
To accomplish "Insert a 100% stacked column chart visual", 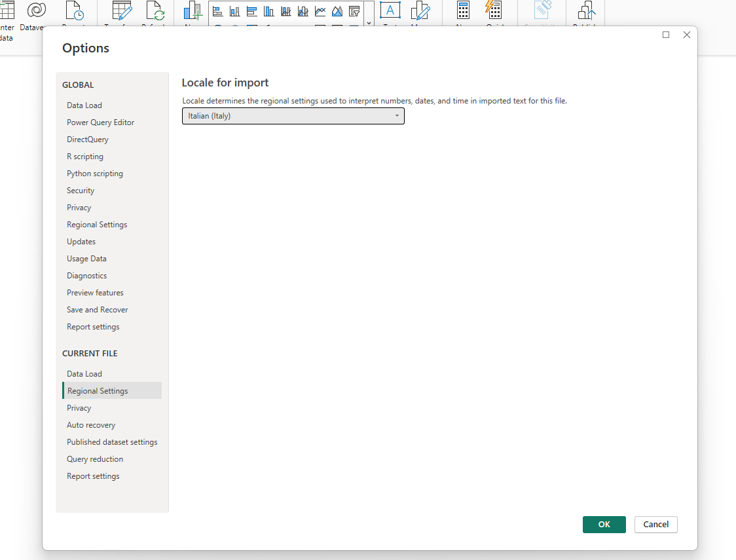I will coord(286,10).
